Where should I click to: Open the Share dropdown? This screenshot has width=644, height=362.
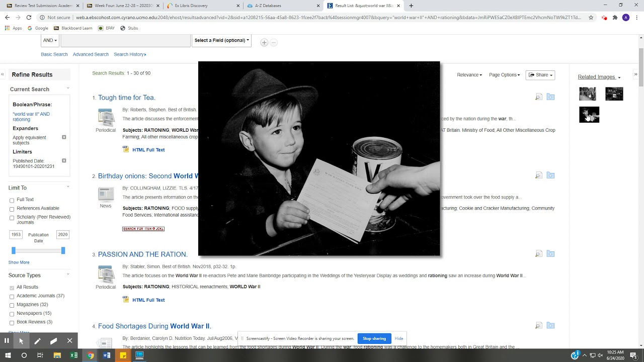pos(540,75)
